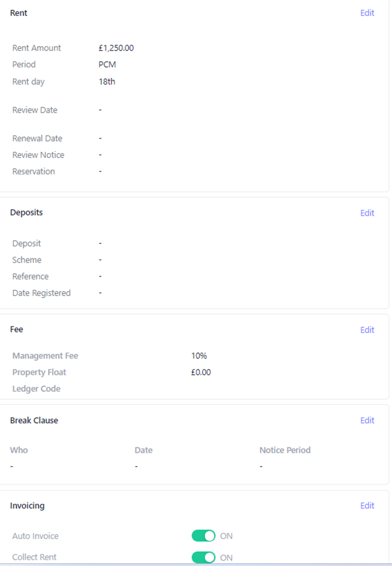The image size is (392, 566).
Task: Click Edit beside the Fee heading
Action: coord(367,330)
